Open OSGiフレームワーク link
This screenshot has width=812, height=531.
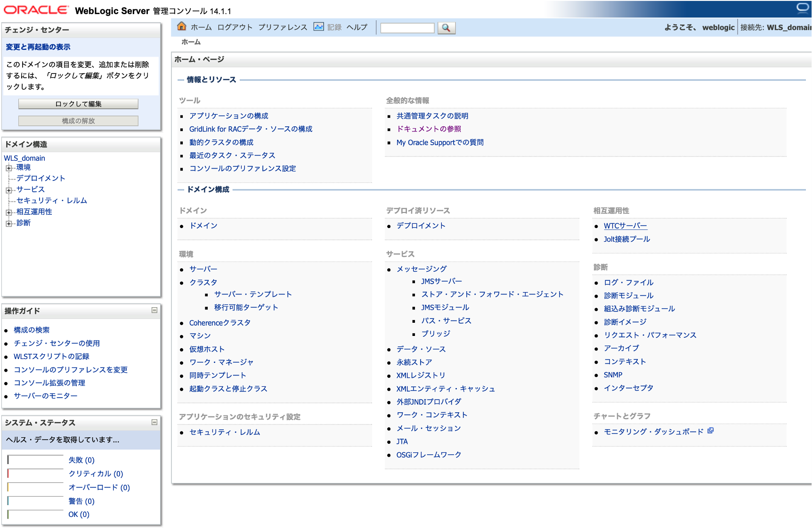coord(429,455)
